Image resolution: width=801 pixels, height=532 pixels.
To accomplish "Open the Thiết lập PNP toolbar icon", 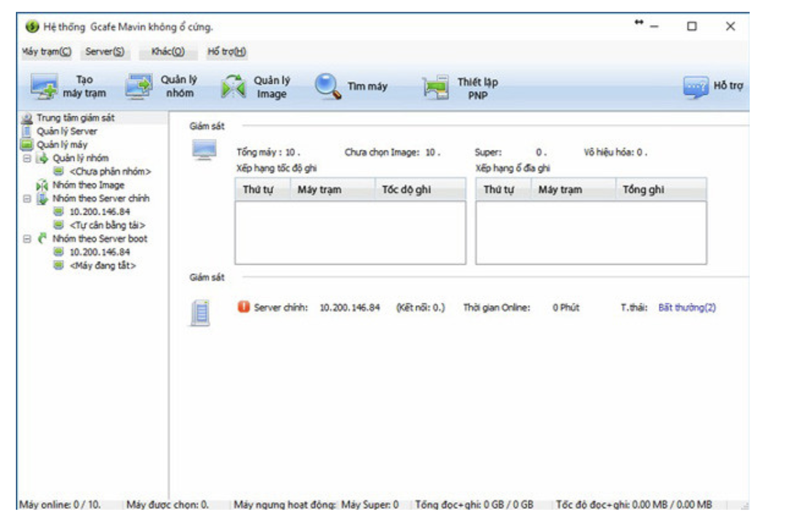I will 437,87.
